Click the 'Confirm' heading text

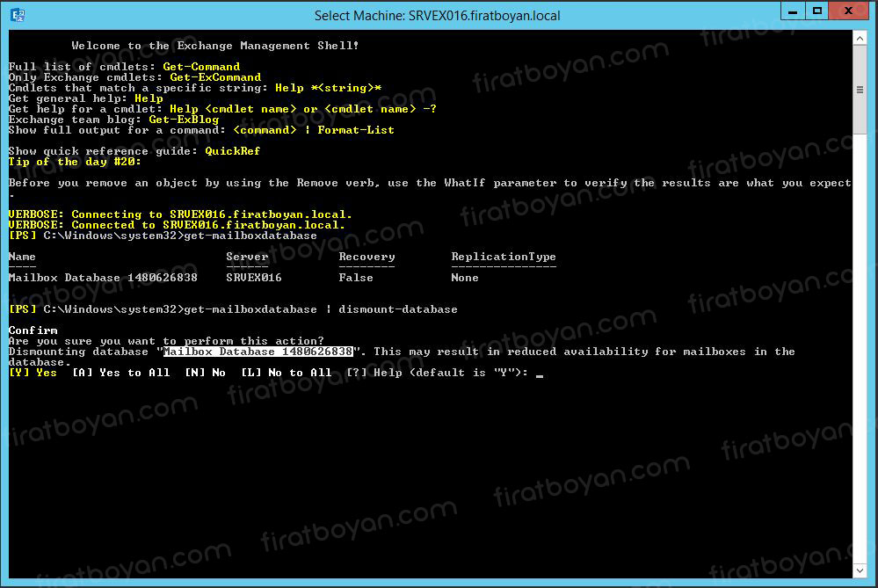click(x=33, y=330)
